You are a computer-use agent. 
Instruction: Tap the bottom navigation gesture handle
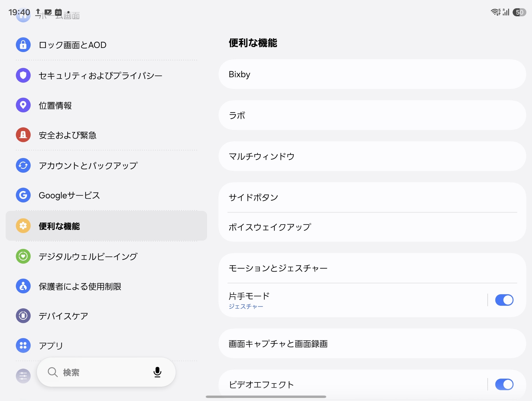coord(266,397)
